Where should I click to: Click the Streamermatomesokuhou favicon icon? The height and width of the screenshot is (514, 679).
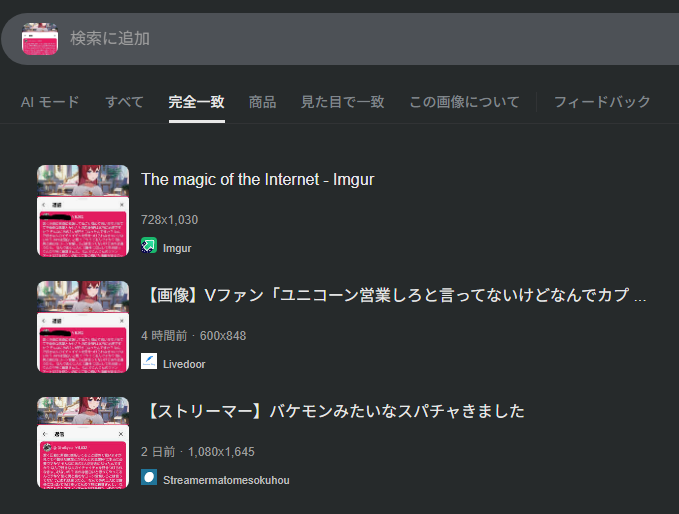click(149, 478)
